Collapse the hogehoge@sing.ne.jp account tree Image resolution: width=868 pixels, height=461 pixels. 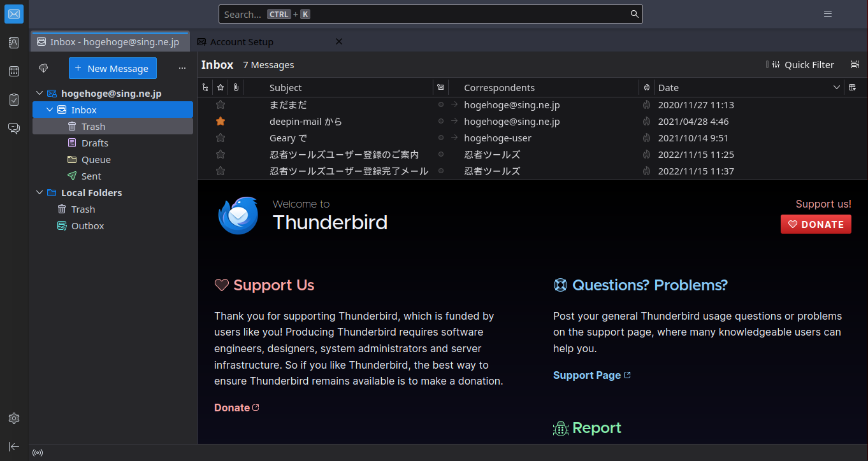pos(40,93)
